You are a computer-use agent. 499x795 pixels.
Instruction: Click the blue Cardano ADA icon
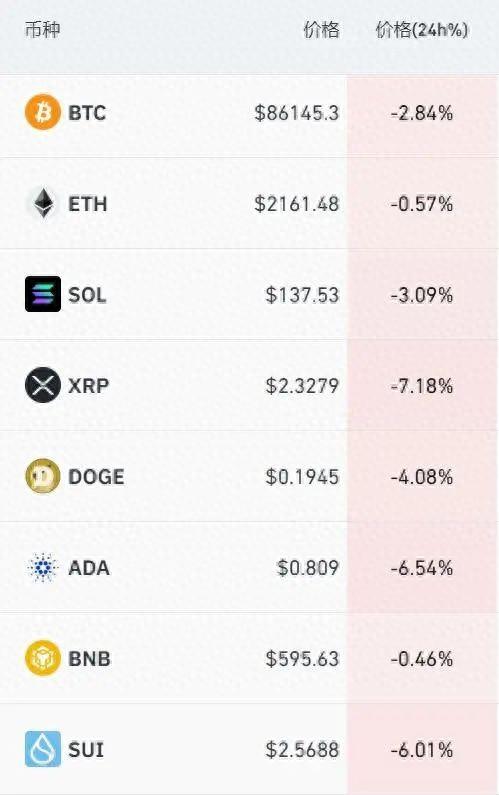click(43, 567)
